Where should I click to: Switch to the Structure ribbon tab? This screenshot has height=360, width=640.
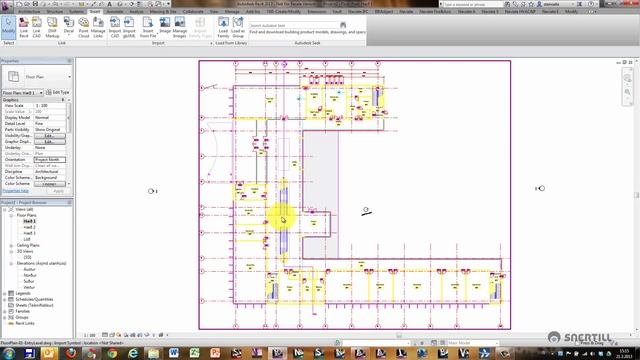55,12
